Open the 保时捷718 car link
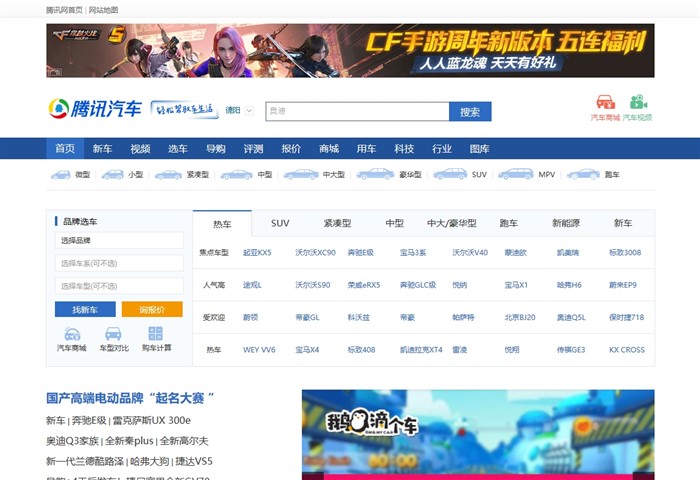700x480 pixels. [626, 317]
